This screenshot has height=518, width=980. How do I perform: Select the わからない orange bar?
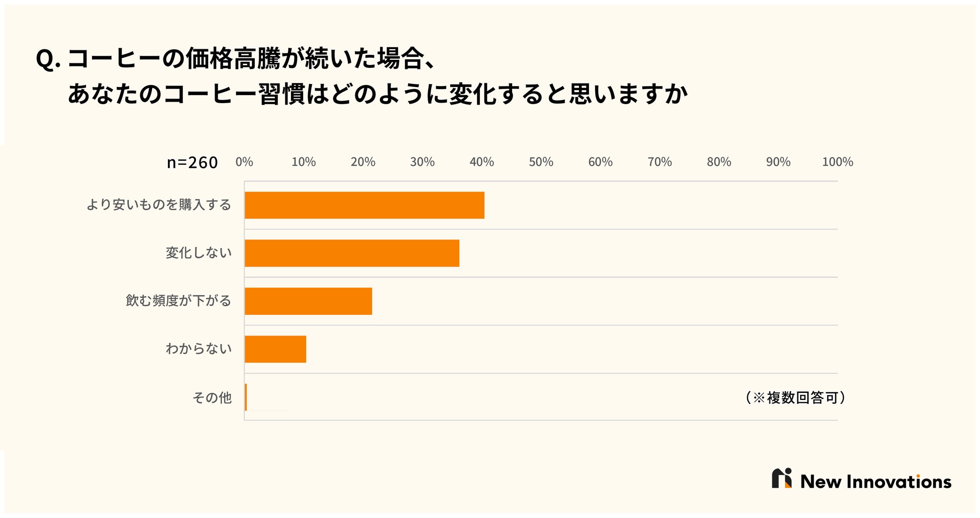[x=275, y=349]
